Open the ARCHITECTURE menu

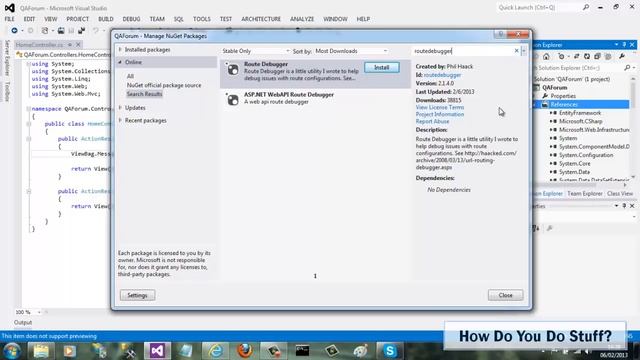[261, 19]
